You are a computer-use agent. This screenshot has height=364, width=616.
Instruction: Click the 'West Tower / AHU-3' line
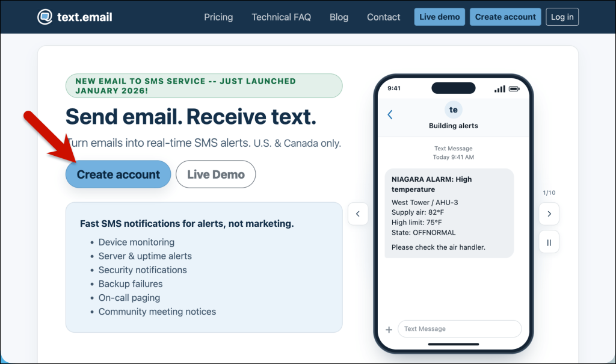point(425,202)
